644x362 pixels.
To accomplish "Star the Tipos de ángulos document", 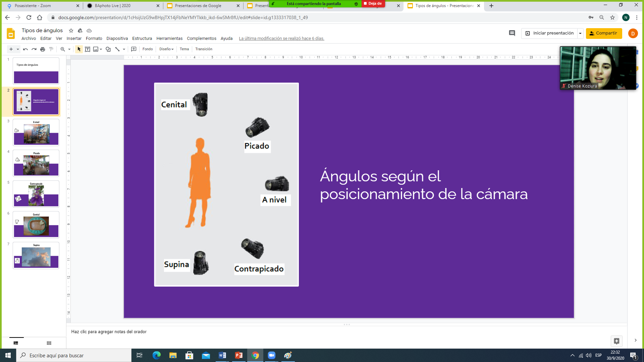I will click(x=71, y=31).
